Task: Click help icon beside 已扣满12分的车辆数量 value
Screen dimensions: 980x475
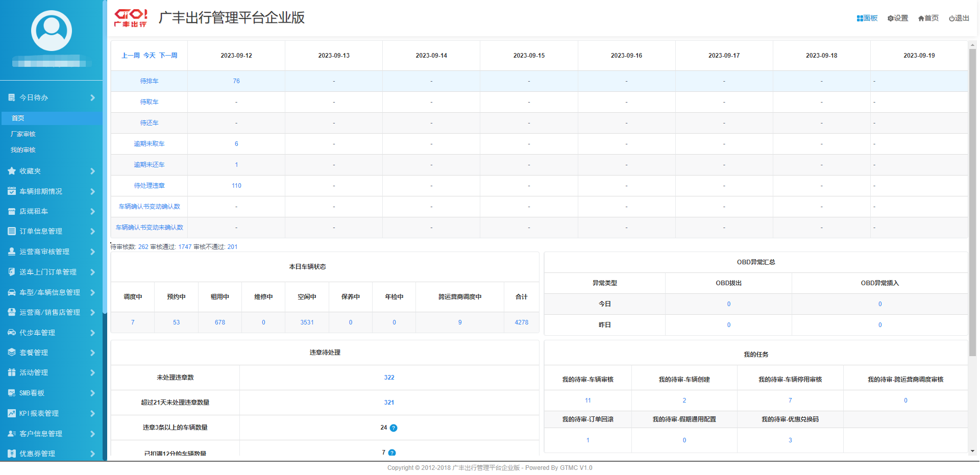Action: click(392, 453)
